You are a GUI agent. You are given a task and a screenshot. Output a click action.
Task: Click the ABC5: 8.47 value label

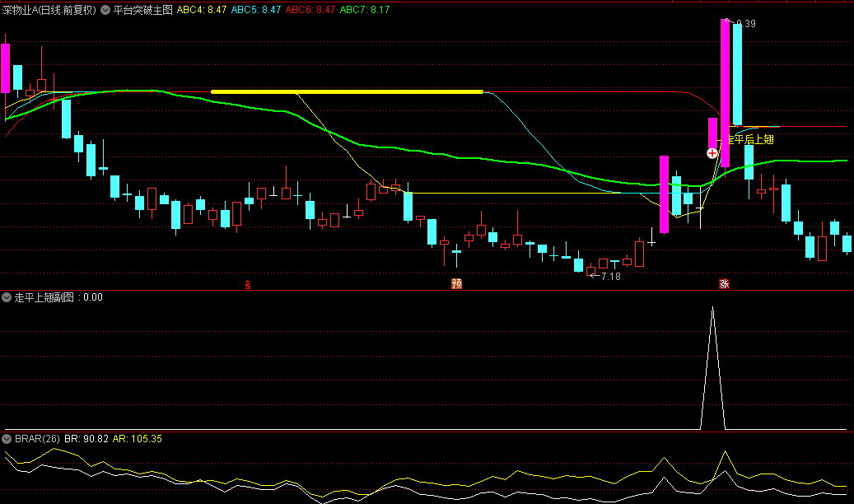(x=256, y=10)
